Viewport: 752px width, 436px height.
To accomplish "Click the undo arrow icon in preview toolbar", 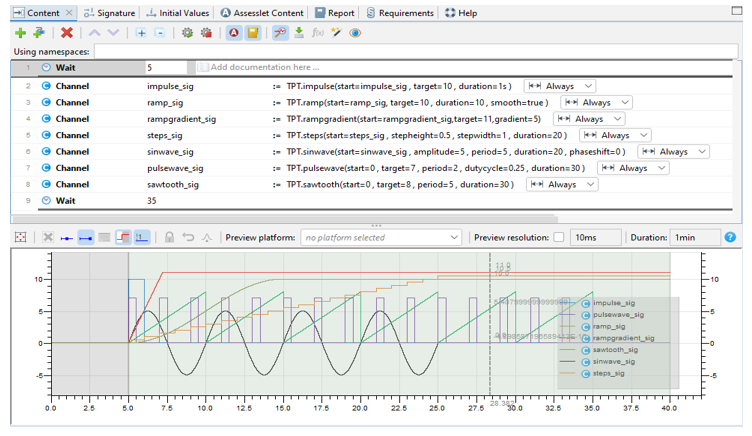I will pos(188,237).
